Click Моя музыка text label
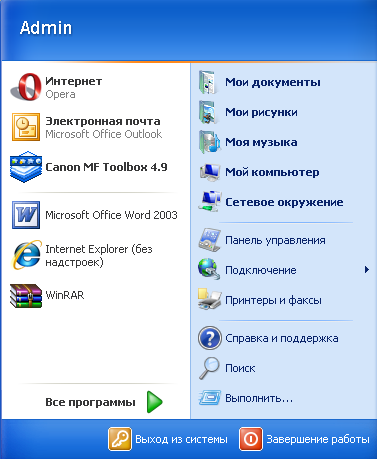Viewport: 377px width, 459px height. click(261, 142)
